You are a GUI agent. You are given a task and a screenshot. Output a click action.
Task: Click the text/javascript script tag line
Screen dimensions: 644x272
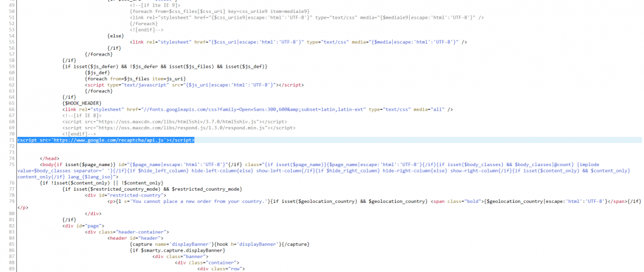pos(194,84)
